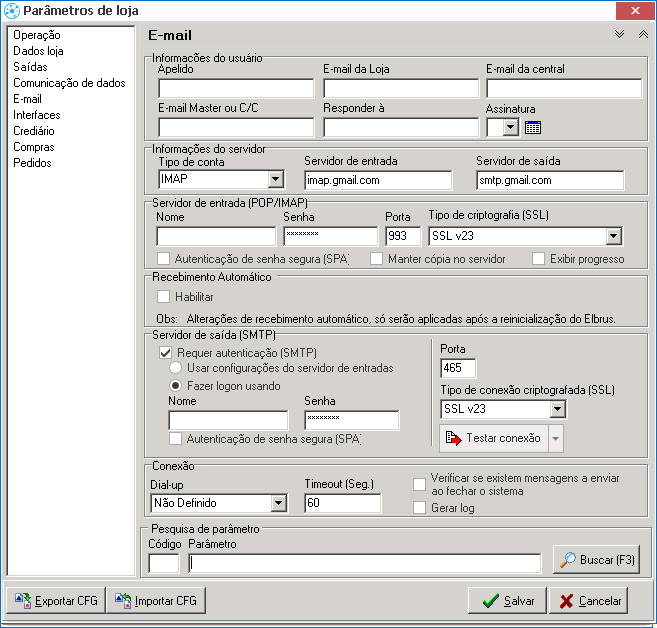This screenshot has height=628, width=657.
Task: Select Usar configurações do servidor de entradas
Action: point(177,368)
